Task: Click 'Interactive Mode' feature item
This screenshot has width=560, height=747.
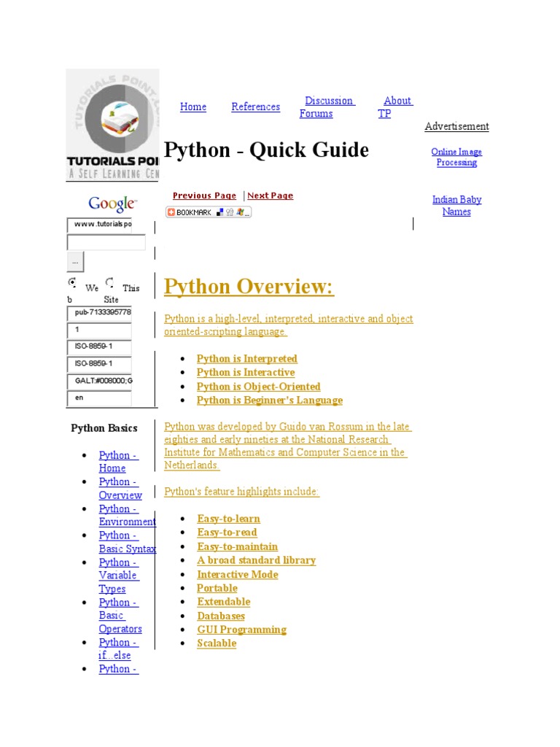Action: (238, 575)
